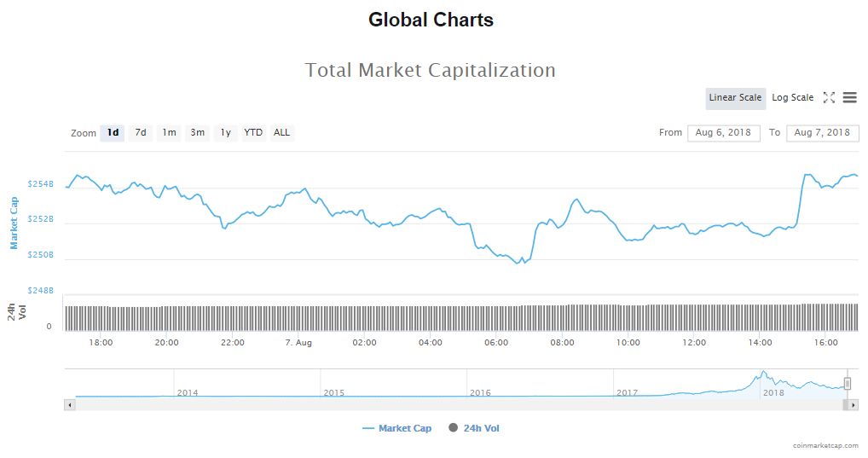868x458 pixels.
Task: Set zoom to 3m
Action: 197,133
